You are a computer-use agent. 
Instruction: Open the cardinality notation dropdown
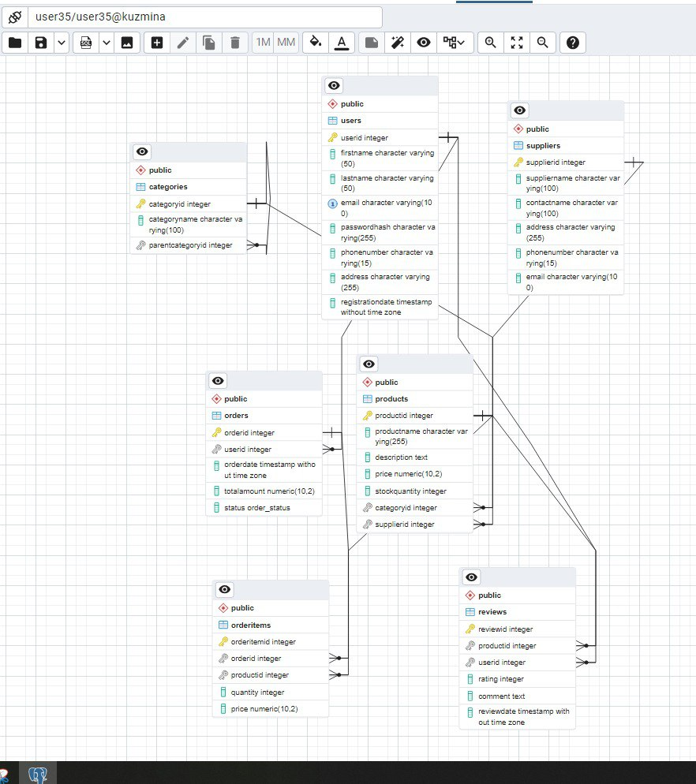(x=454, y=43)
